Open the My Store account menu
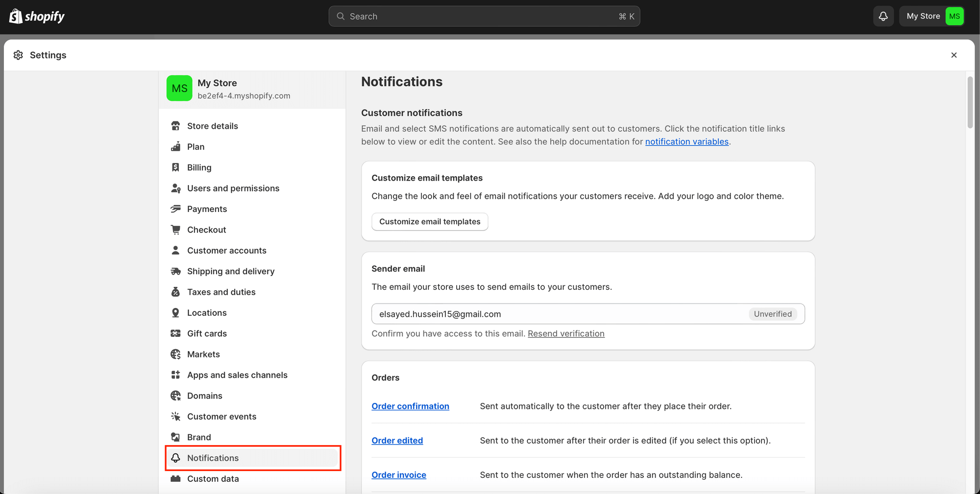This screenshot has height=494, width=980. [x=934, y=16]
